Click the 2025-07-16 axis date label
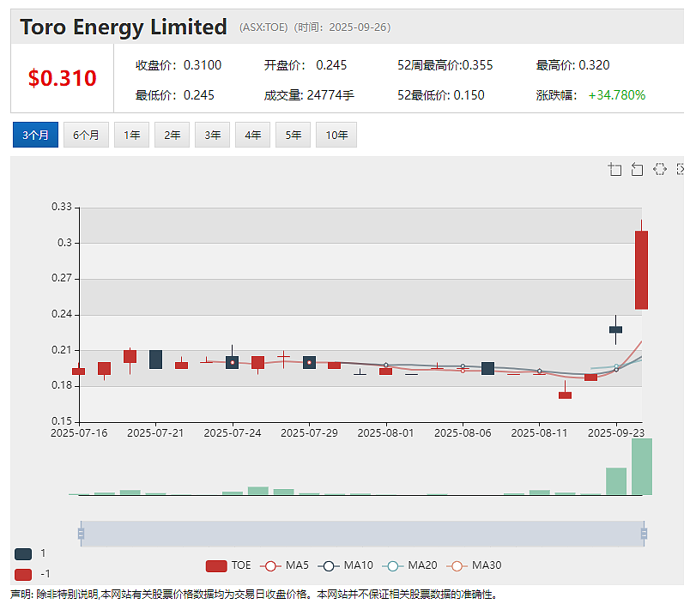696x616 pixels. [x=79, y=433]
